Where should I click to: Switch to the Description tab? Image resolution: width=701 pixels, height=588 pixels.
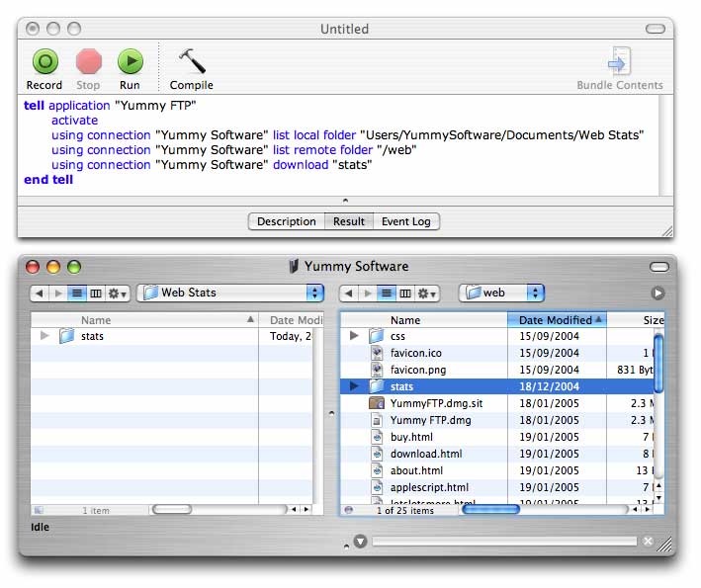click(x=286, y=221)
